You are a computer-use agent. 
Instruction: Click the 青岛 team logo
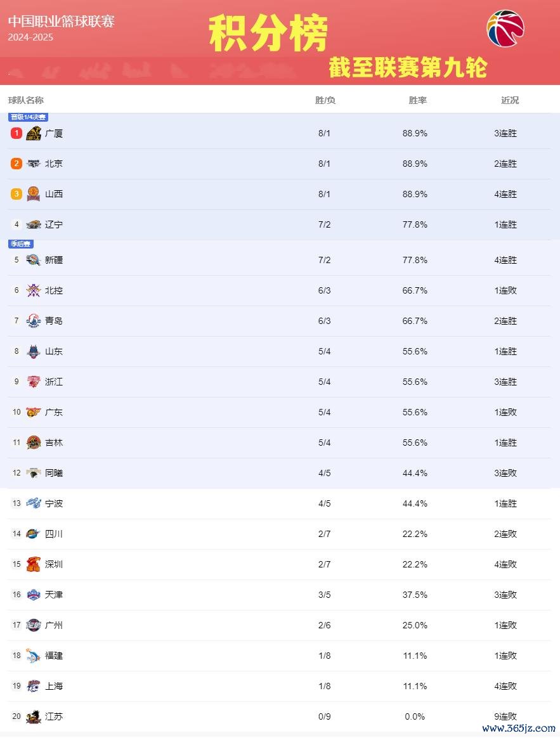point(34,321)
